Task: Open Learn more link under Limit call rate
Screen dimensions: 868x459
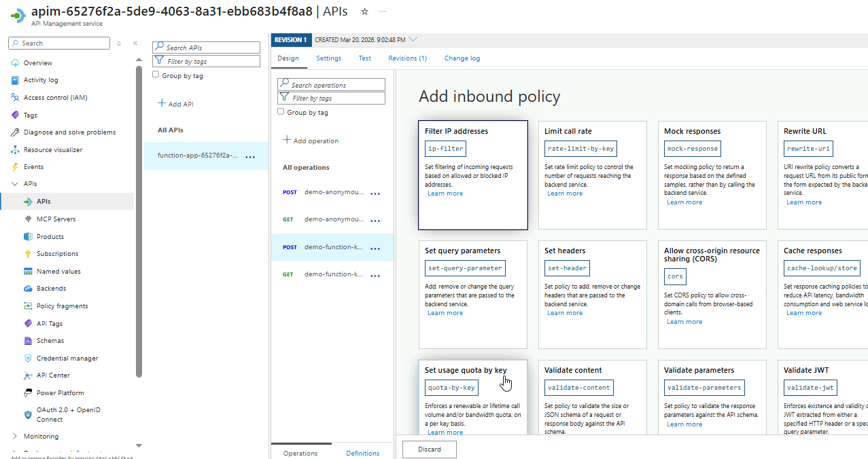Action: pyautogui.click(x=564, y=194)
